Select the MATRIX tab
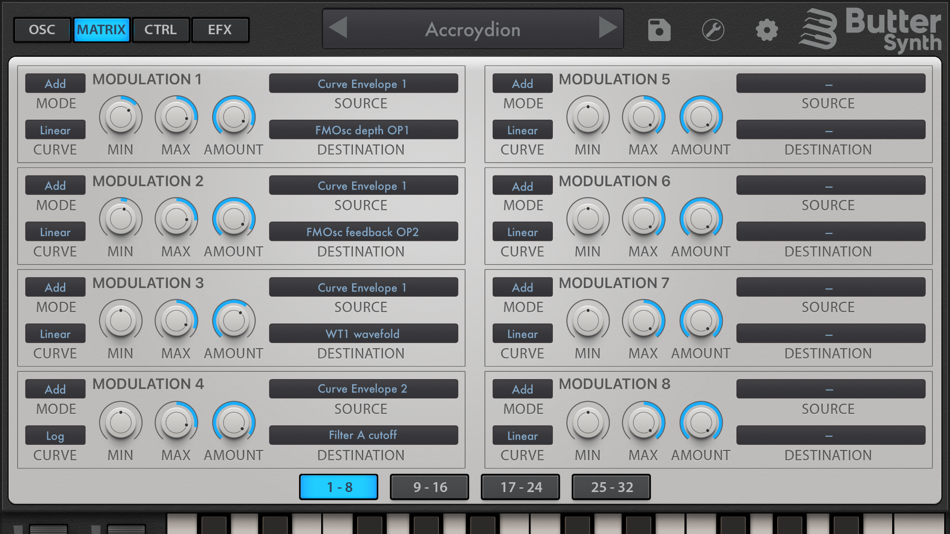 pos(101,30)
